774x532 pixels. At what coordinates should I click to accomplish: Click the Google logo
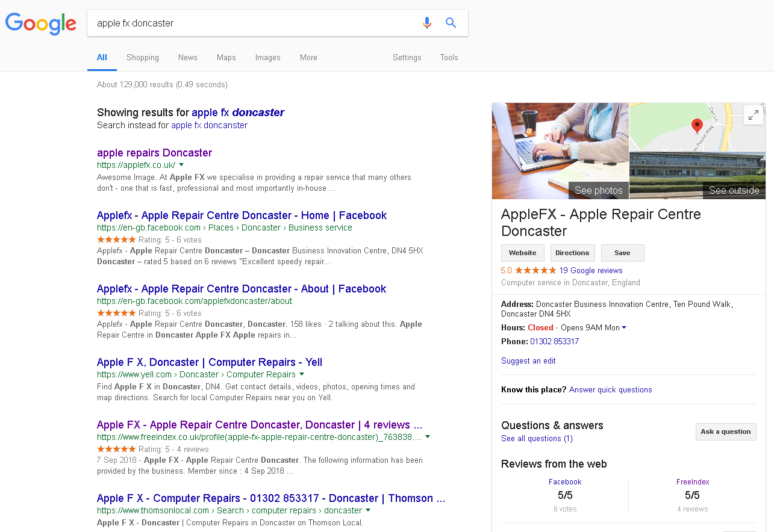[41, 23]
